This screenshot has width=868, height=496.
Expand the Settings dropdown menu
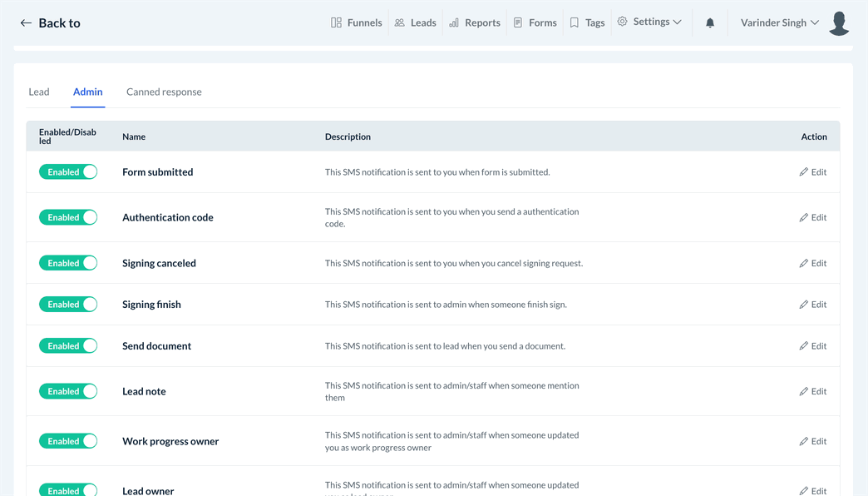tap(649, 22)
